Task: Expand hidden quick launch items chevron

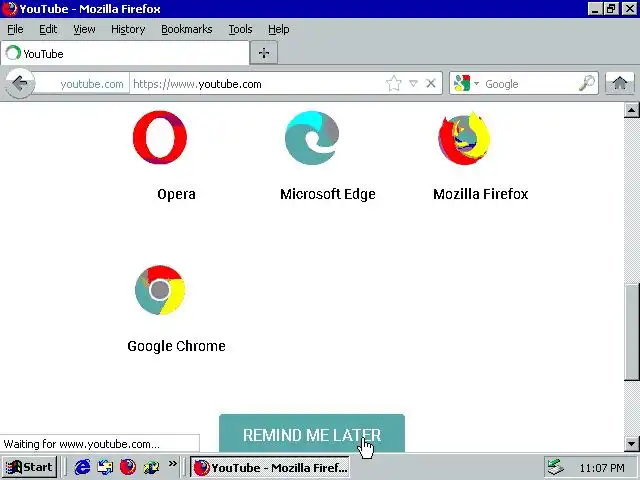Action: (x=173, y=463)
